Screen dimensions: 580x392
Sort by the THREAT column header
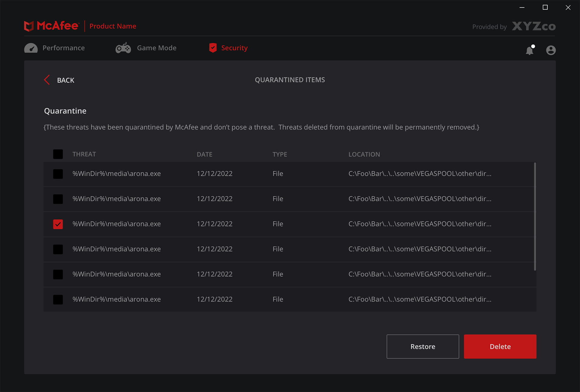(84, 154)
